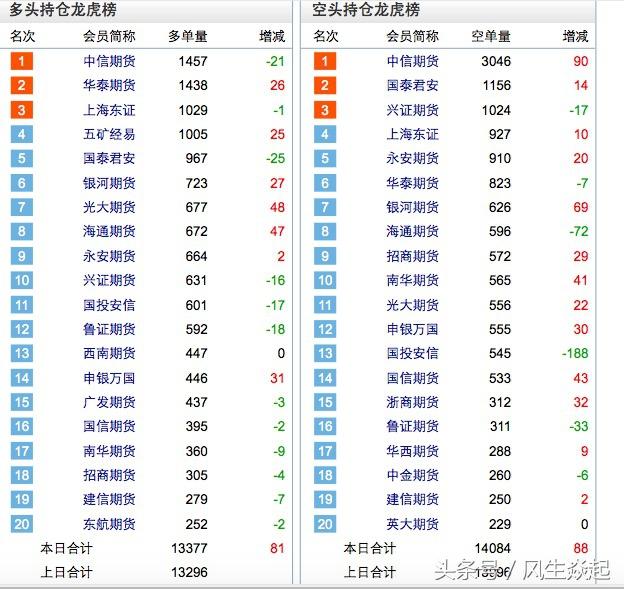Image resolution: width=624 pixels, height=589 pixels.
Task: Open 银河期货 link with 723 long volume
Action: (x=109, y=183)
